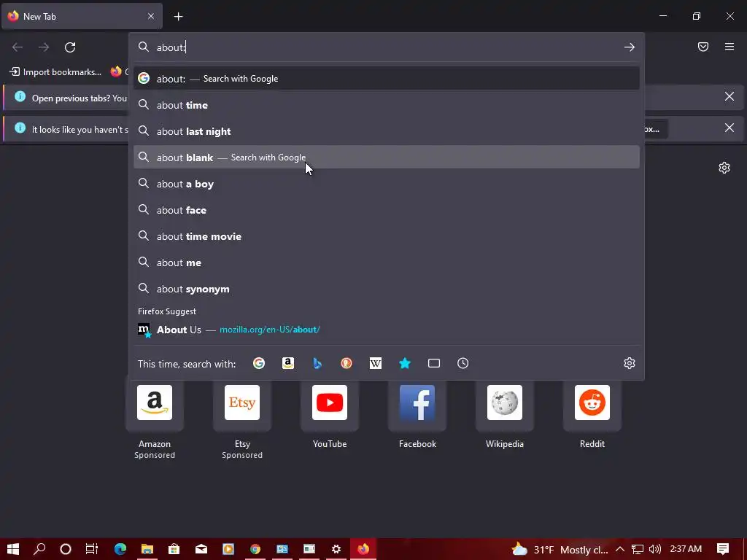This screenshot has height=560, width=747.
Task: Personalize new tab gear icon
Action: pos(724,168)
